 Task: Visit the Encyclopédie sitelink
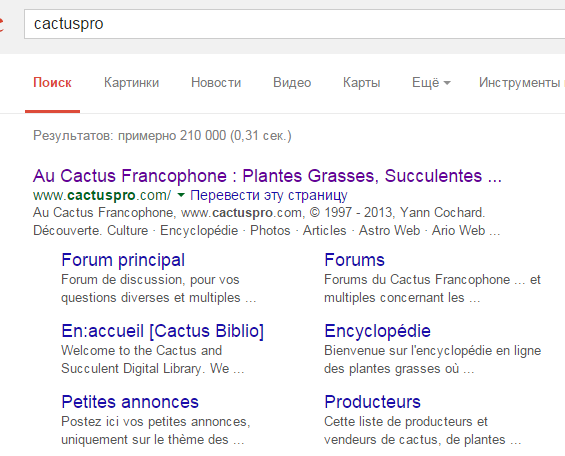tap(377, 331)
